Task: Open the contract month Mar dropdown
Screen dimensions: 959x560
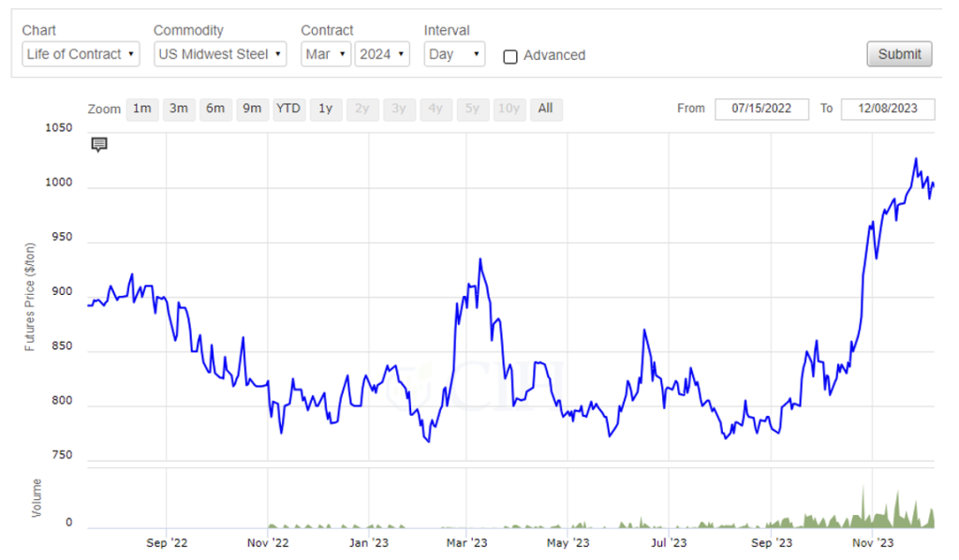Action: tap(325, 54)
